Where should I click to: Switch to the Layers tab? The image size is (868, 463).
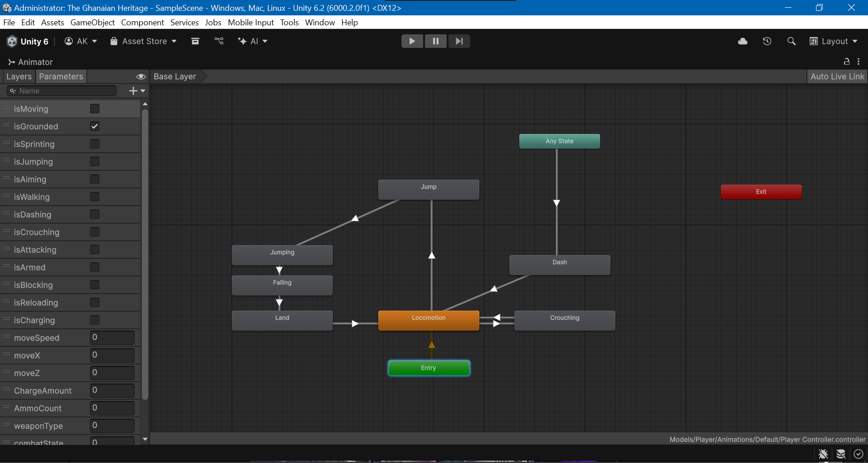click(19, 76)
